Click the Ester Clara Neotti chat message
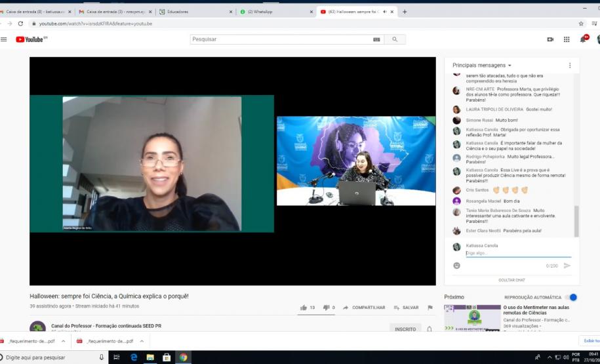The height and width of the screenshot is (364, 600). tap(503, 231)
